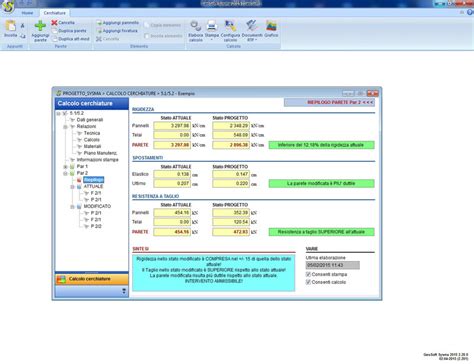Viewport: 474px width, 364px height.
Task: Click the Pannelli rigidezza field 3297.88
Action: pyautogui.click(x=172, y=126)
